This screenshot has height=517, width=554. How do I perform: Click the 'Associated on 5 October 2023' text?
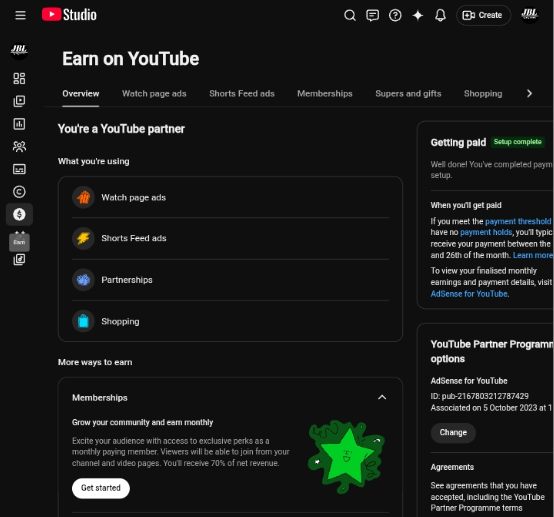(484, 408)
